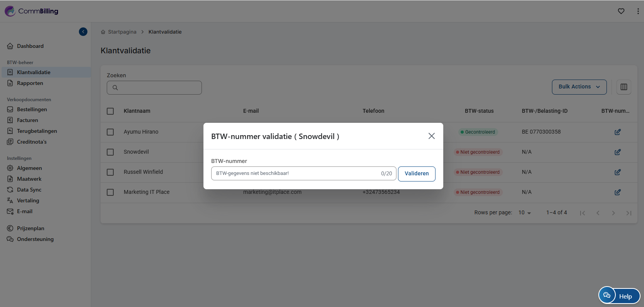Go to next page using pagination arrow

coord(613,213)
